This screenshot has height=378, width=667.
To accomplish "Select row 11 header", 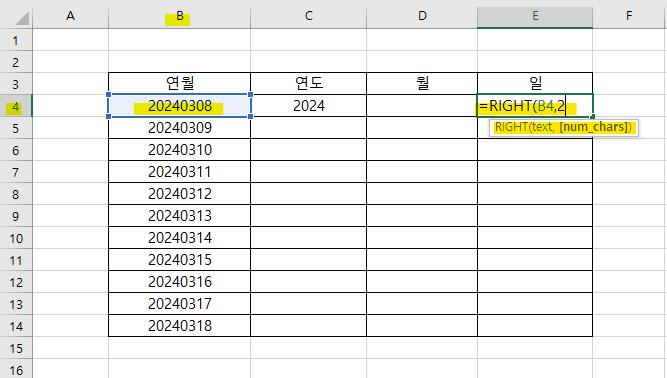I will click(x=16, y=260).
